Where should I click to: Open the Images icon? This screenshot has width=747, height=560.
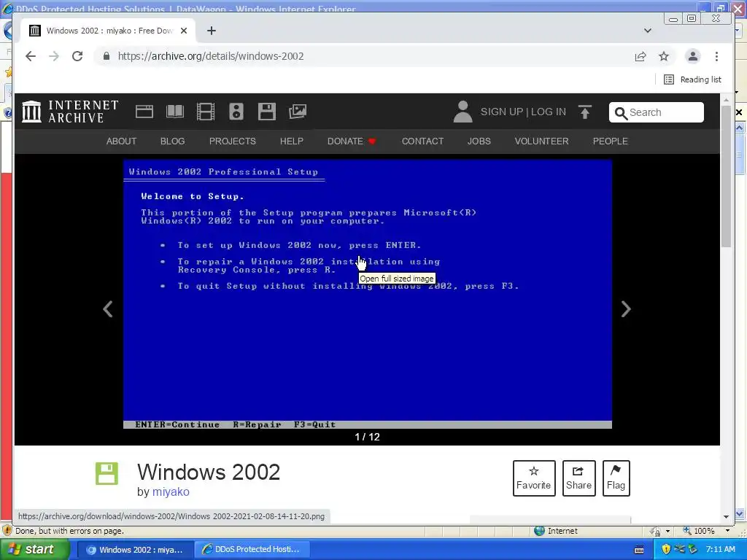298,112
